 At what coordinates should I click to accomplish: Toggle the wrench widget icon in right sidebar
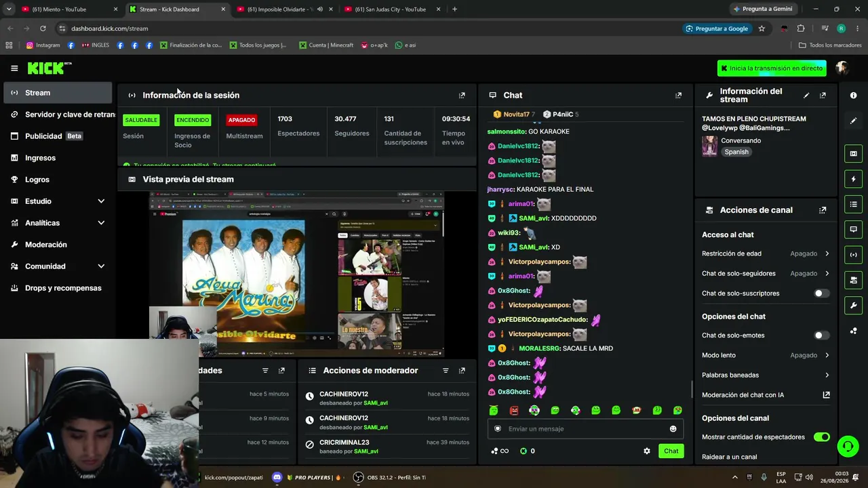(853, 305)
